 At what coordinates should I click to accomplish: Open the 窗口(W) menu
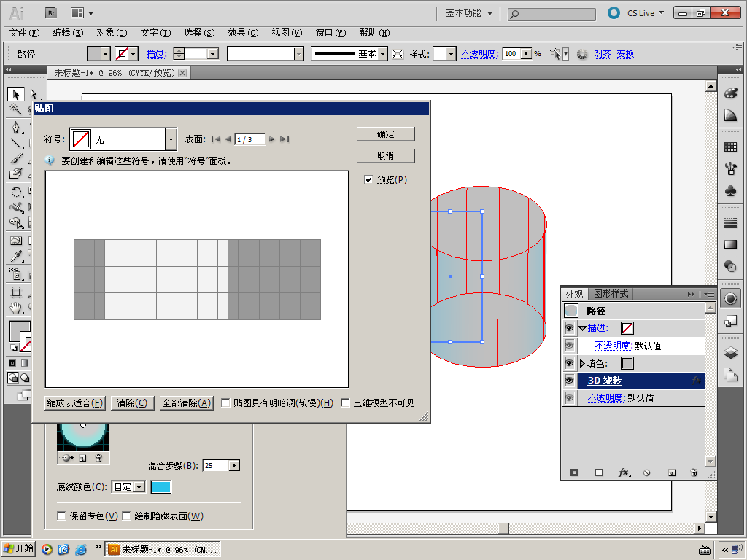coord(330,32)
